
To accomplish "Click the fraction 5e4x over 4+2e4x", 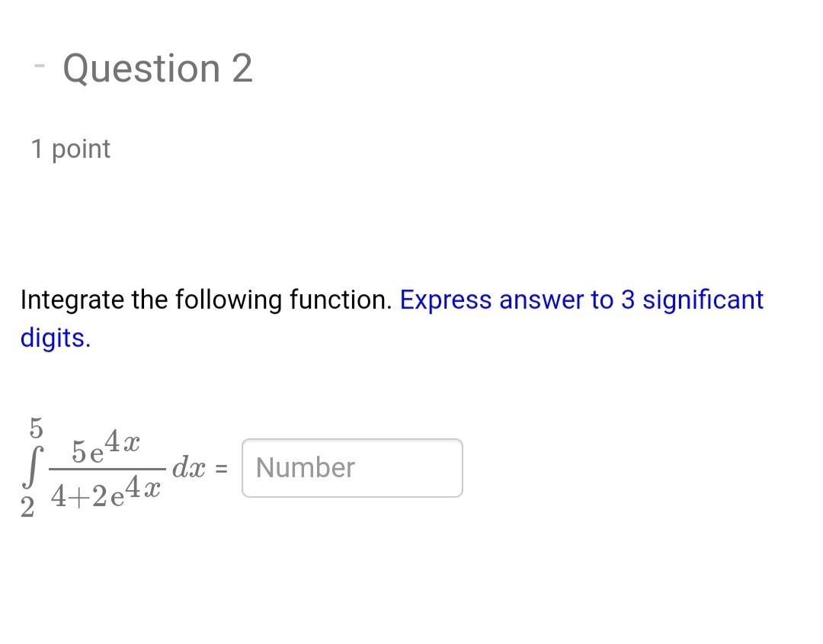I will point(107,468).
